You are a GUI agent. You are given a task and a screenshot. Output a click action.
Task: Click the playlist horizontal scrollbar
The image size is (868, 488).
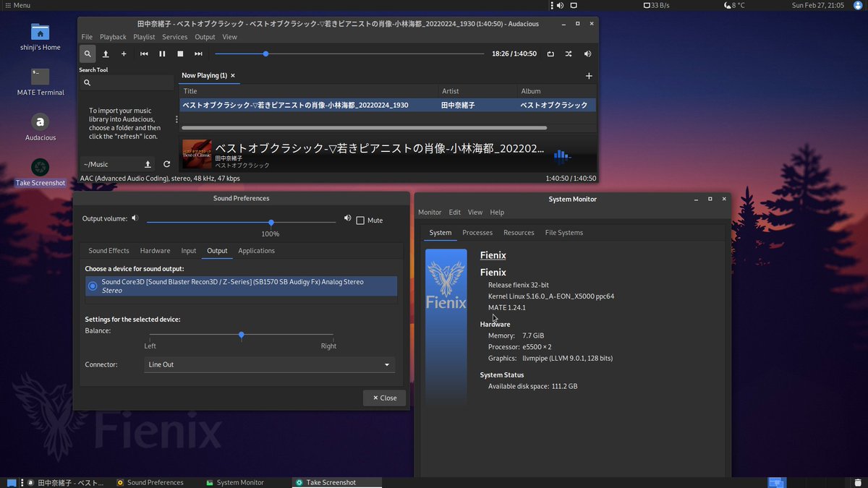coord(364,128)
